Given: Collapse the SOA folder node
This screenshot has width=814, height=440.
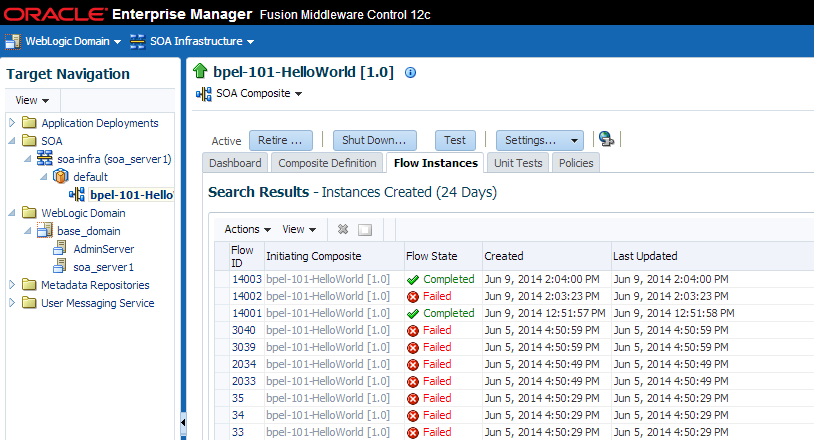Looking at the screenshot, I should click(12, 141).
